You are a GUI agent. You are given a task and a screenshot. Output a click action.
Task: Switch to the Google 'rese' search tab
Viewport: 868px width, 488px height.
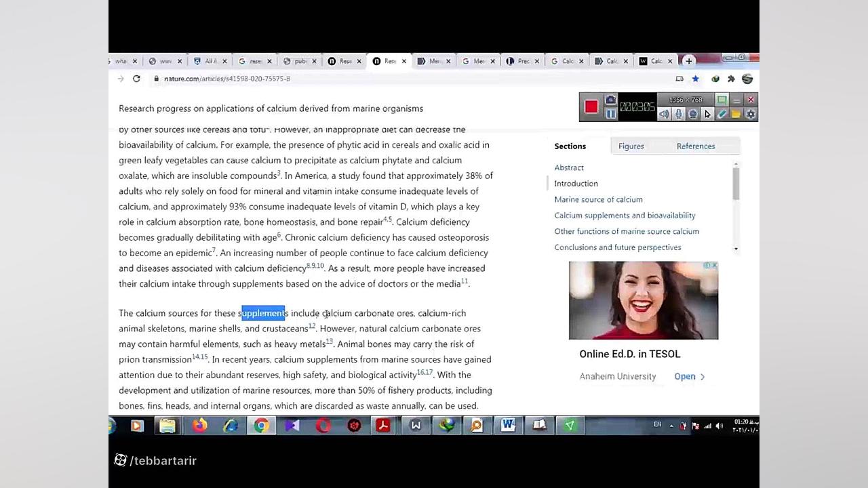254,61
